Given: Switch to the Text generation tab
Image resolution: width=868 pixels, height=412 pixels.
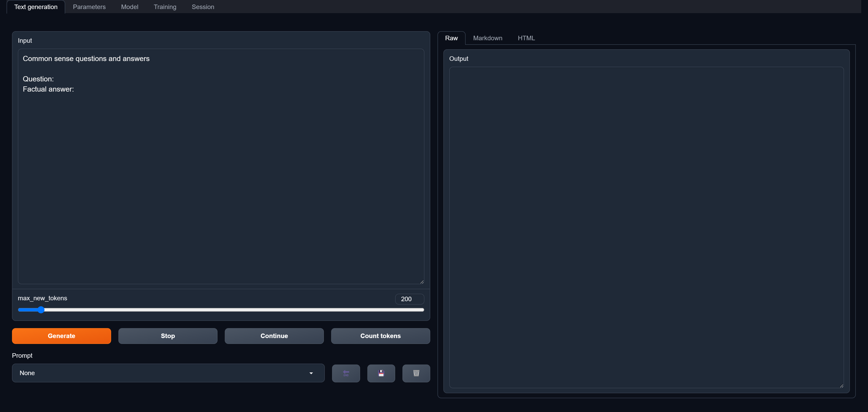Looking at the screenshot, I should 36,7.
